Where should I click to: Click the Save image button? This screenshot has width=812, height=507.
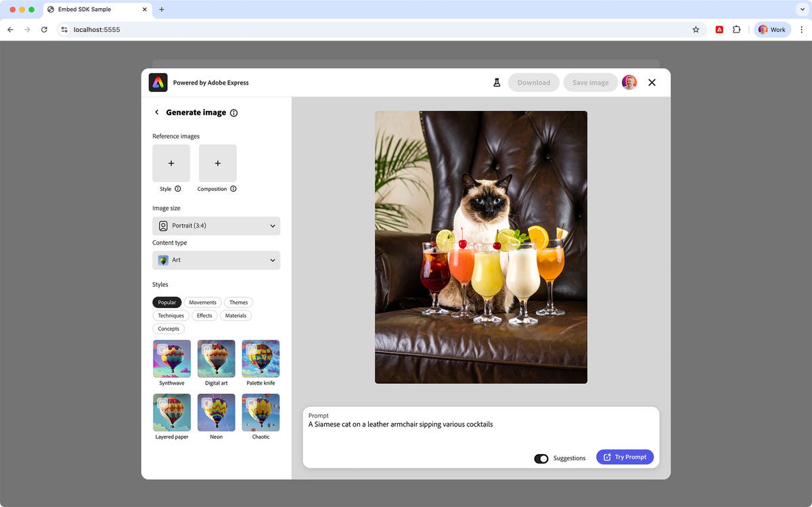tap(589, 82)
